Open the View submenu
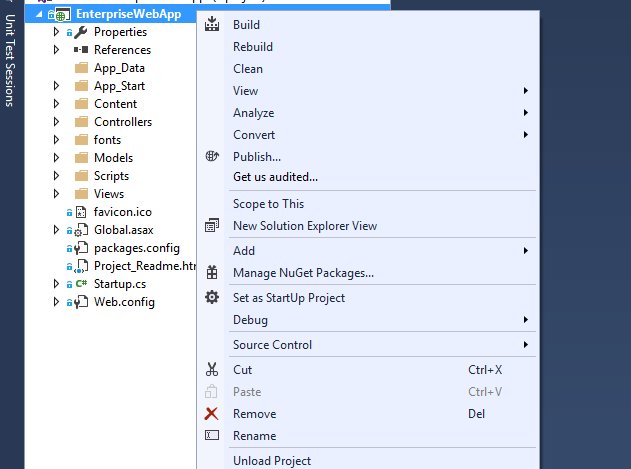The width and height of the screenshot is (631, 469). pos(368,91)
